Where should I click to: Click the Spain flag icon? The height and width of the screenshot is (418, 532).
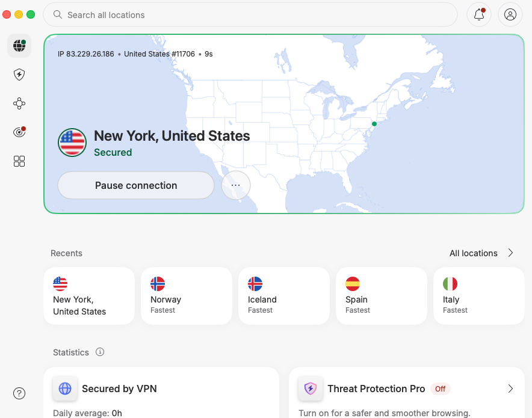[353, 284]
